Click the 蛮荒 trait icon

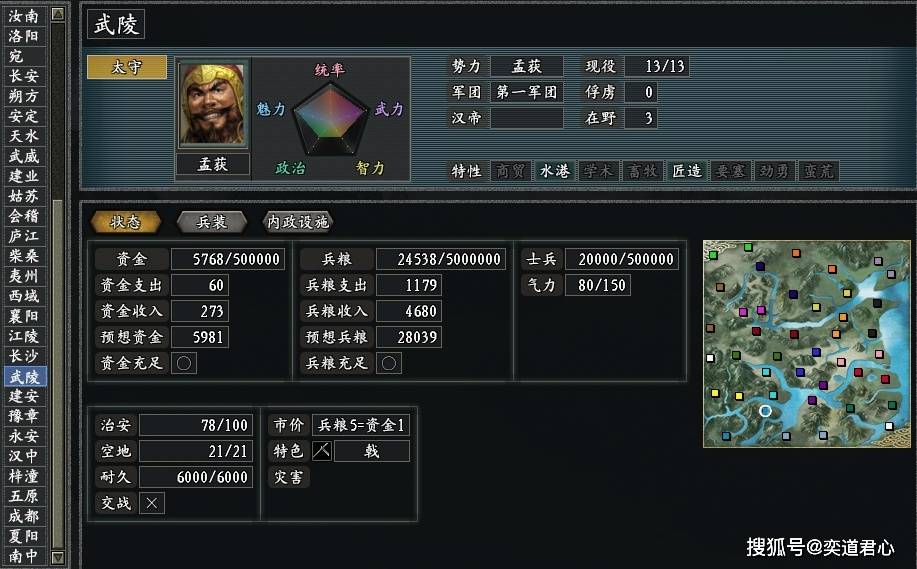[818, 171]
